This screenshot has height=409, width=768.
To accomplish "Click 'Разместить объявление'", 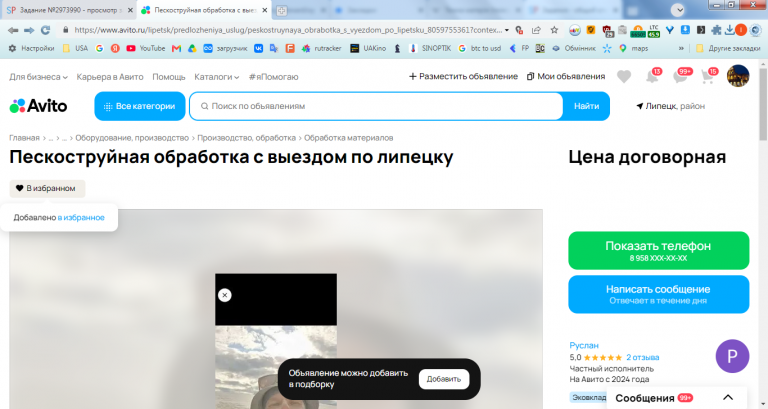I will [463, 76].
